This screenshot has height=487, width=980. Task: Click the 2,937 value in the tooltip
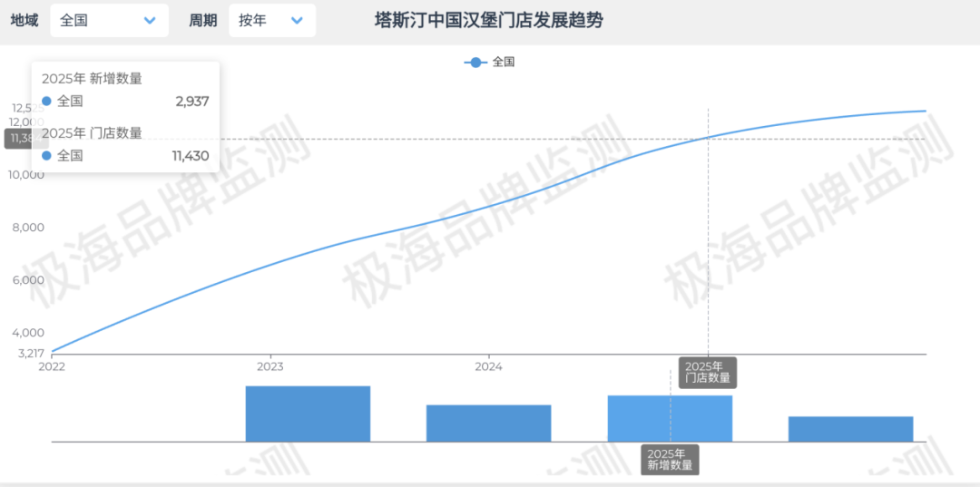tap(192, 102)
